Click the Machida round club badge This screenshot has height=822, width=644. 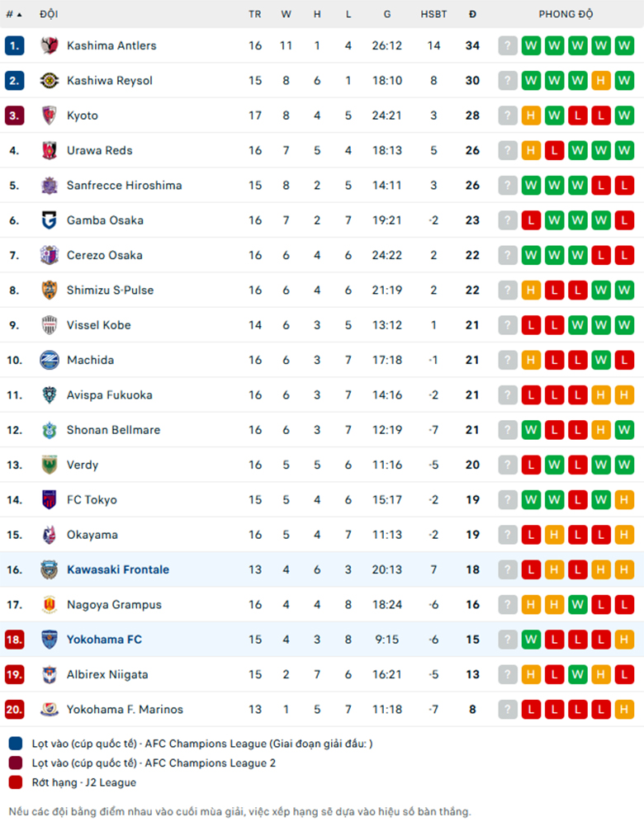click(x=50, y=360)
